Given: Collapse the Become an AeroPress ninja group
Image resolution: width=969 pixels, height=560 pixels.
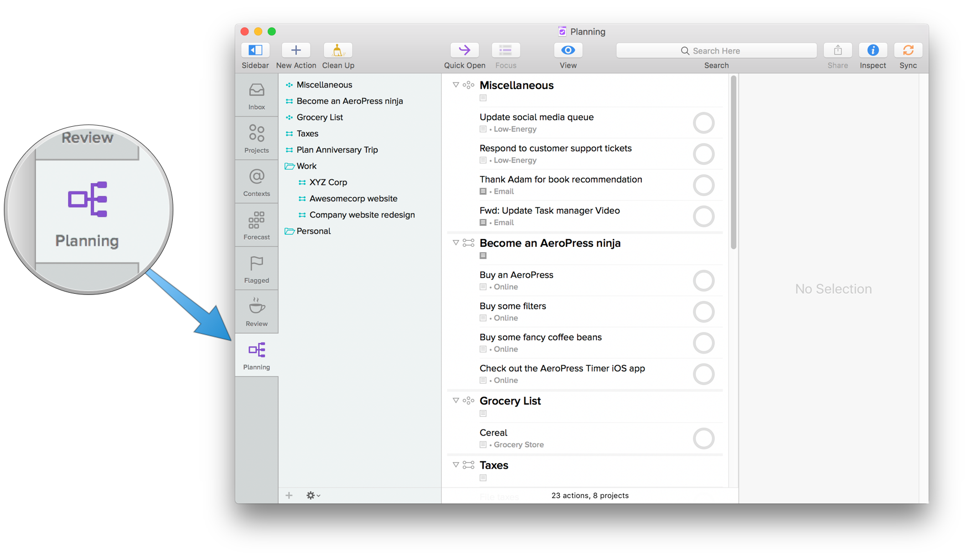Looking at the screenshot, I should point(456,243).
